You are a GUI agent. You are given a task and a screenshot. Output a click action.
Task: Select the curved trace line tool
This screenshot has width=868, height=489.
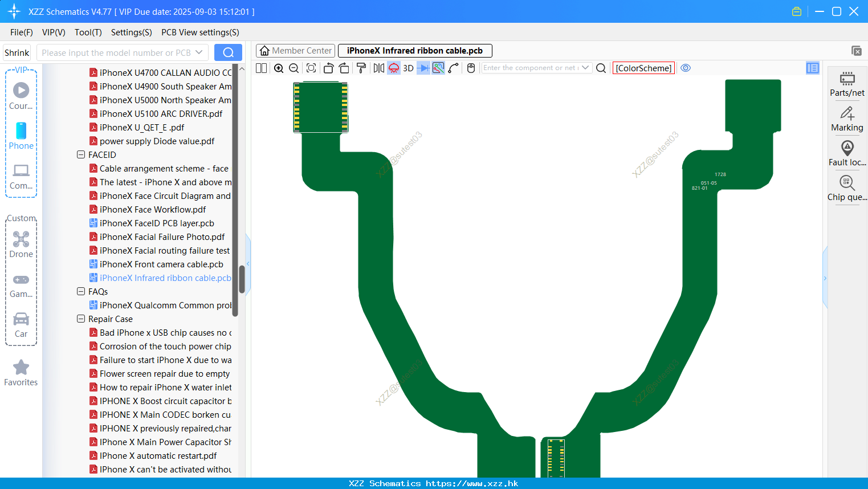click(454, 68)
